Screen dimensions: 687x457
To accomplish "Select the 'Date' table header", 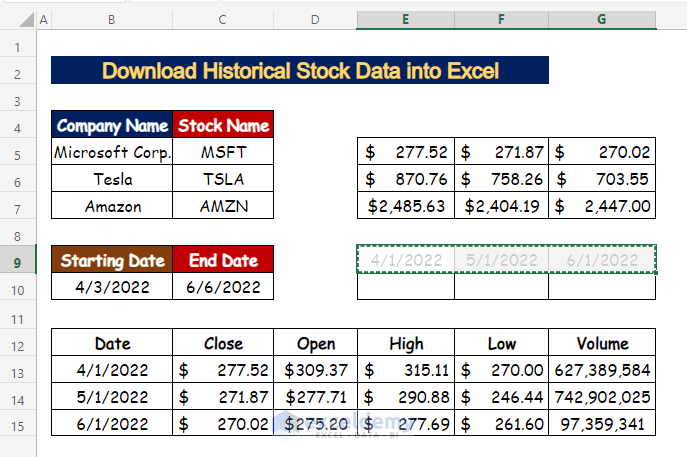I will (112, 343).
